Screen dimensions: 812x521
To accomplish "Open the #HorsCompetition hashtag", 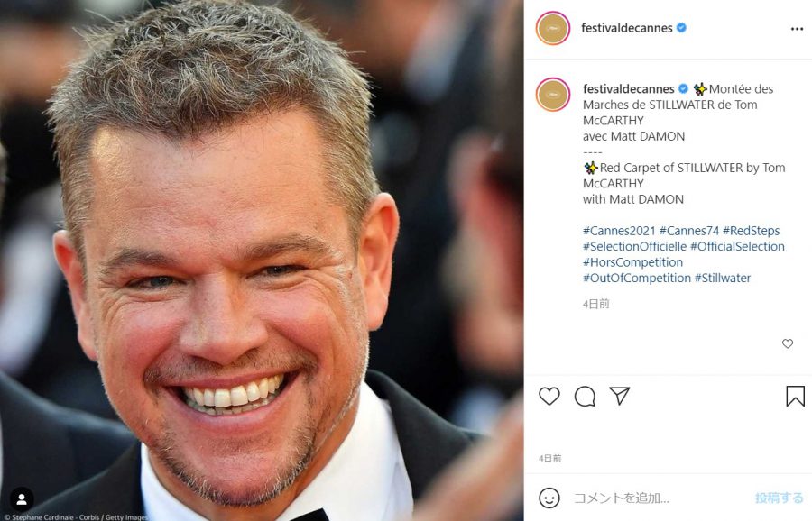I will 632,262.
